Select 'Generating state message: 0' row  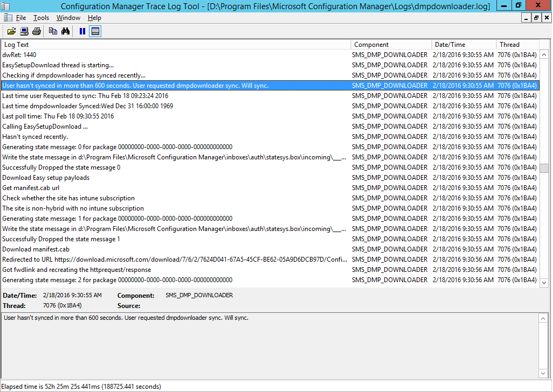click(270, 147)
